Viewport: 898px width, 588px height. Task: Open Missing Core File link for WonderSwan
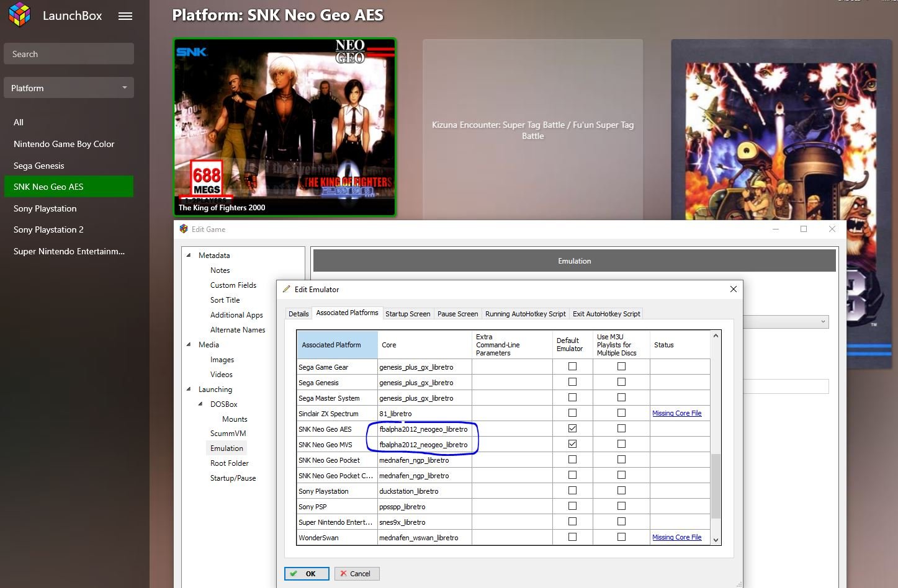(676, 537)
